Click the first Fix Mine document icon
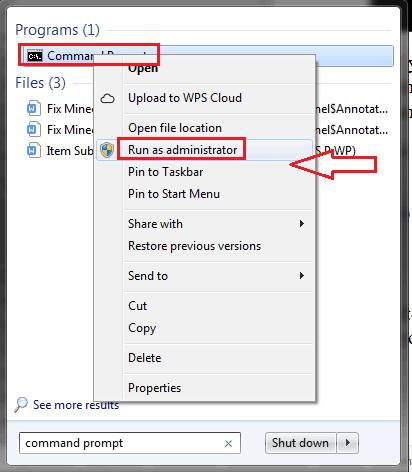The height and width of the screenshot is (472, 412). tap(34, 108)
